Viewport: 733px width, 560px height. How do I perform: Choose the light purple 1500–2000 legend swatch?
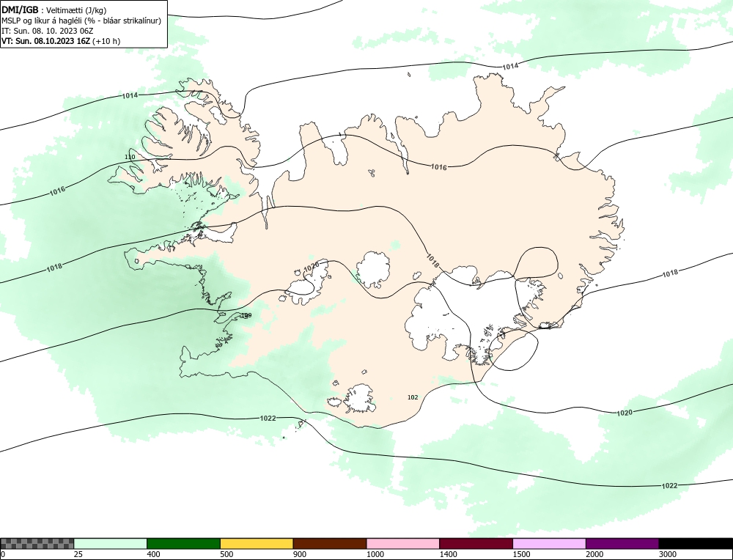[549, 544]
